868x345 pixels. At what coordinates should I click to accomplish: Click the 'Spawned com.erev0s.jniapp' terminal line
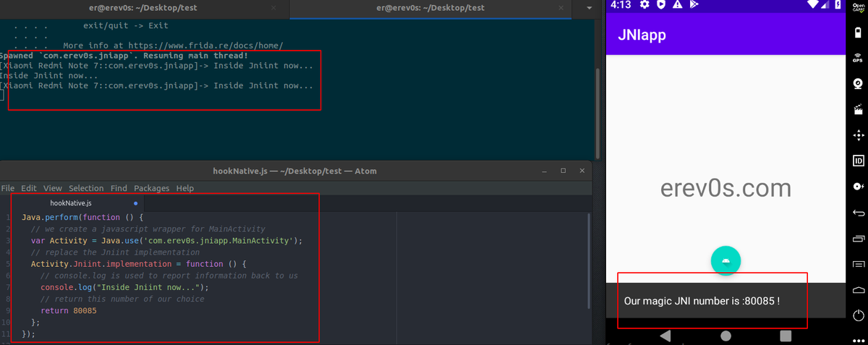pos(124,56)
